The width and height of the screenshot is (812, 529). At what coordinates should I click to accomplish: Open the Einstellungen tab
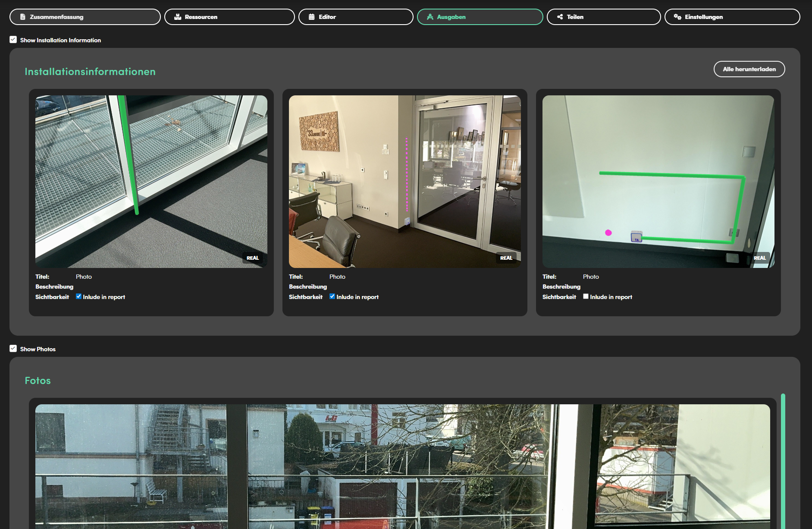pyautogui.click(x=732, y=17)
